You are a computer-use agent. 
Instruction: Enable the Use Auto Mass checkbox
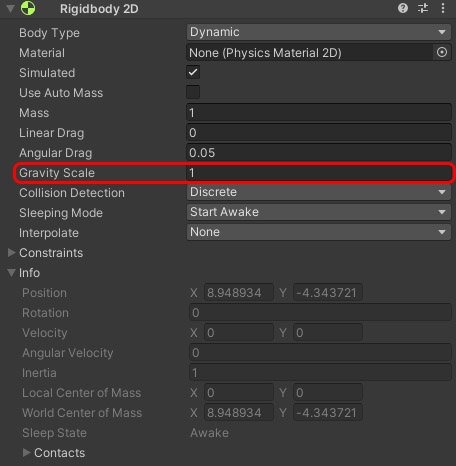[193, 92]
